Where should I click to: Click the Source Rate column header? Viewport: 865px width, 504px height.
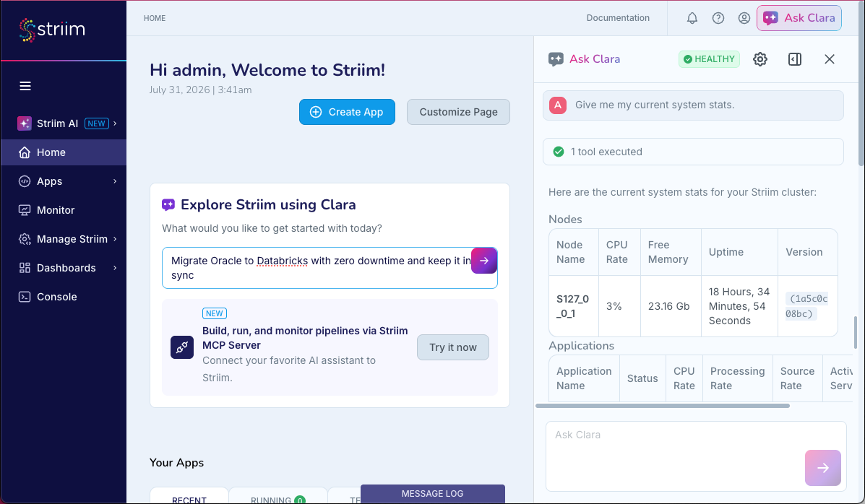click(x=798, y=378)
